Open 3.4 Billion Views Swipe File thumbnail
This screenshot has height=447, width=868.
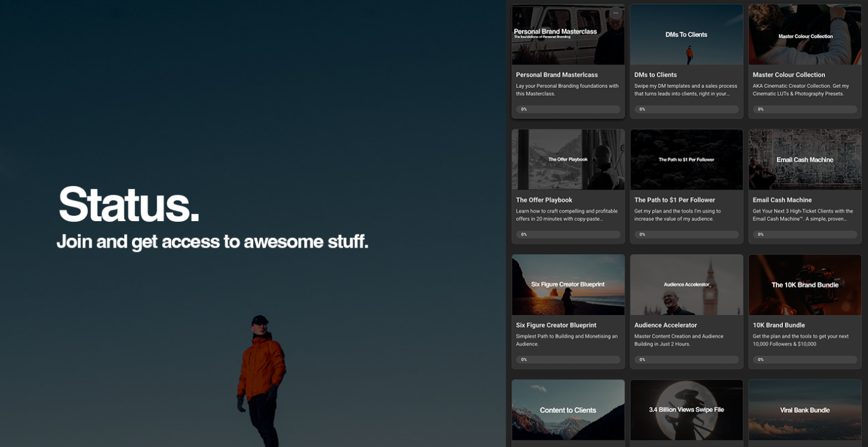687,410
